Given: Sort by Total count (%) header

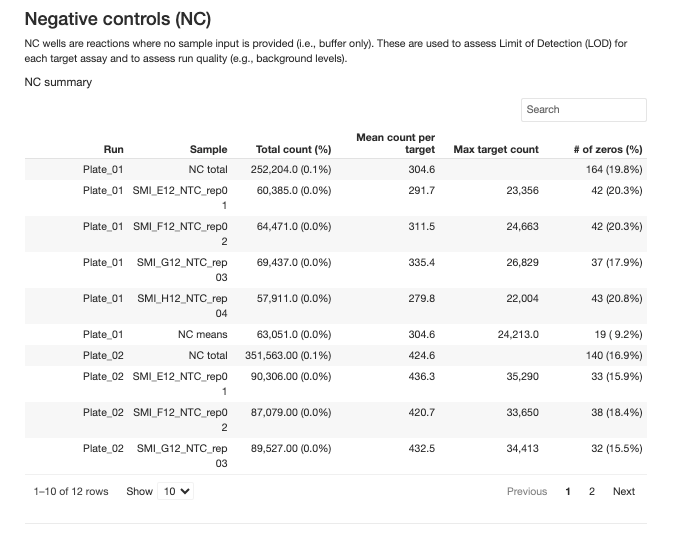Looking at the screenshot, I should tap(293, 149).
